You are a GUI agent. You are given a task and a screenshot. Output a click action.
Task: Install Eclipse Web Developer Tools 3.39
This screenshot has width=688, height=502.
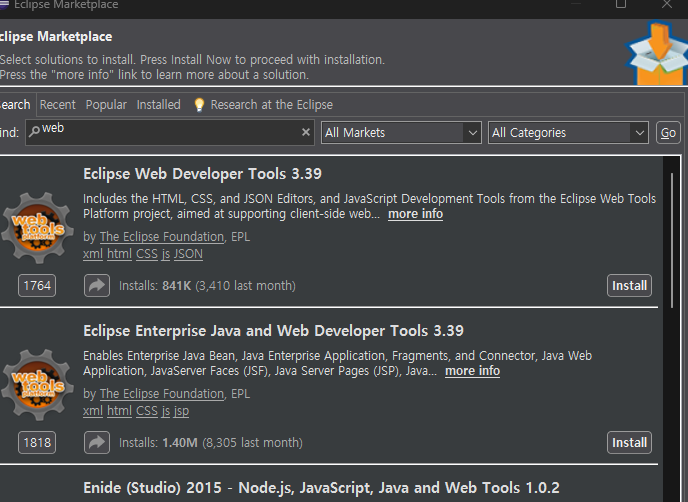629,286
